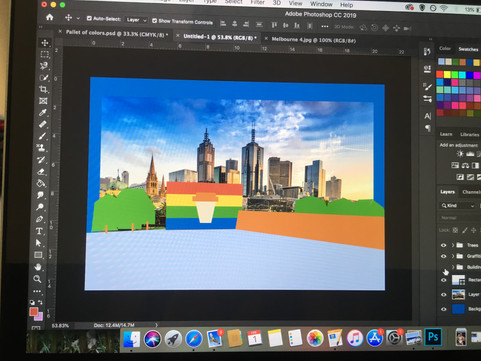Click the 53.83% zoom level field
This screenshot has height=361, width=481.
pos(60,325)
